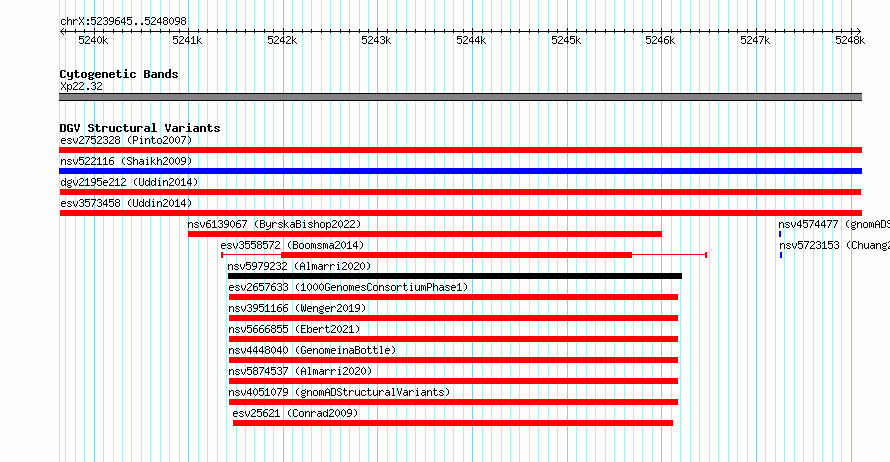Image resolution: width=890 pixels, height=462 pixels.
Task: Click nsv3951166 (Wenger2019) label
Action: point(297,308)
